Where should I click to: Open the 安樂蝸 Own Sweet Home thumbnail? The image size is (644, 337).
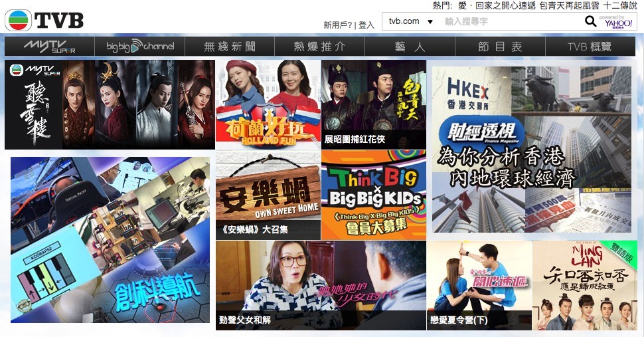[268, 195]
